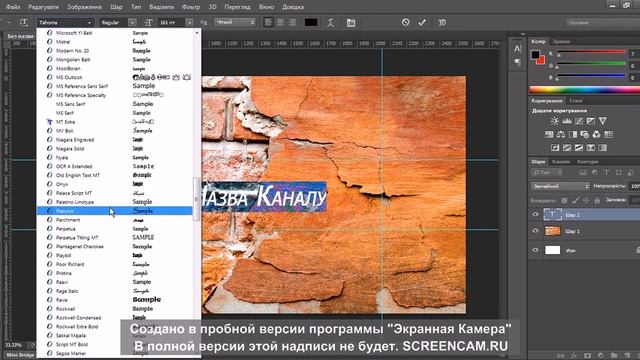
Task: Open Файл menu
Action: 13,7
